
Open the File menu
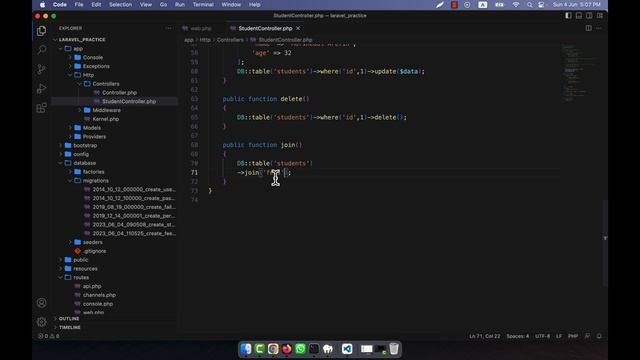click(x=79, y=4)
